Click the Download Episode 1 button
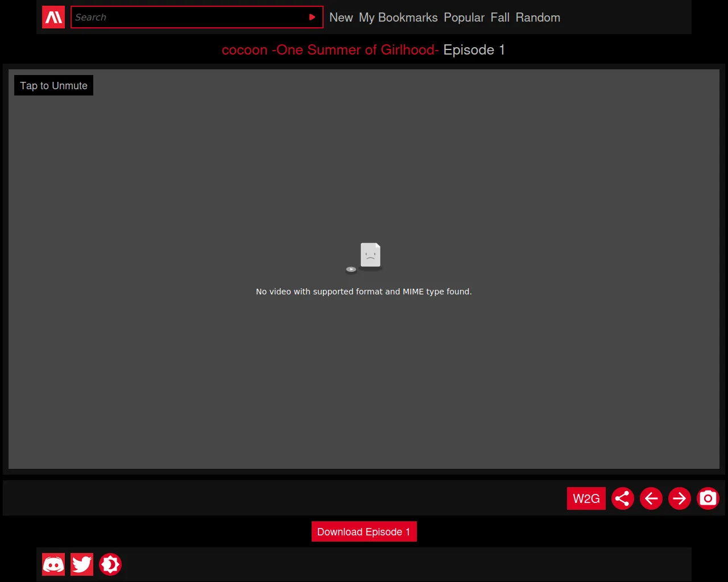 (x=364, y=531)
